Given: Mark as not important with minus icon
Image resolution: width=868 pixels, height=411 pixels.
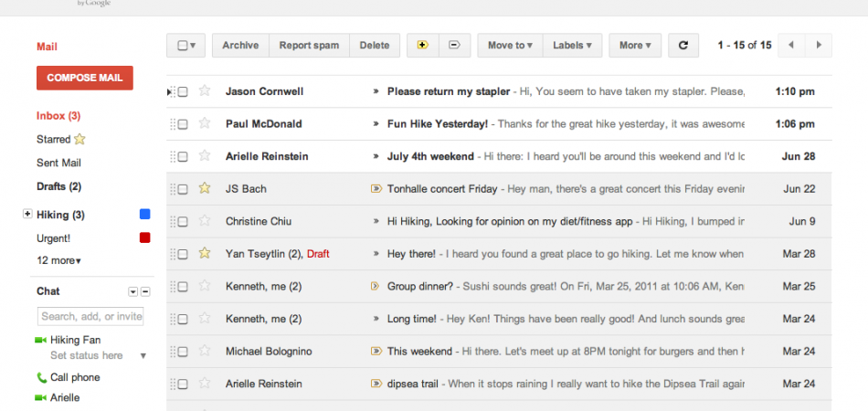Looking at the screenshot, I should pyautogui.click(x=454, y=45).
